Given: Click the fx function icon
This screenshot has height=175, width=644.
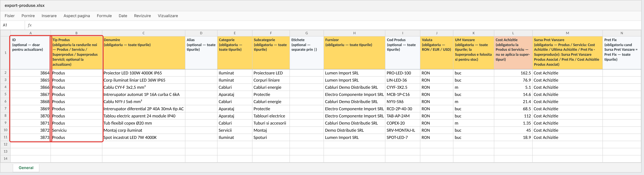Looking at the screenshot, I should [29, 25].
